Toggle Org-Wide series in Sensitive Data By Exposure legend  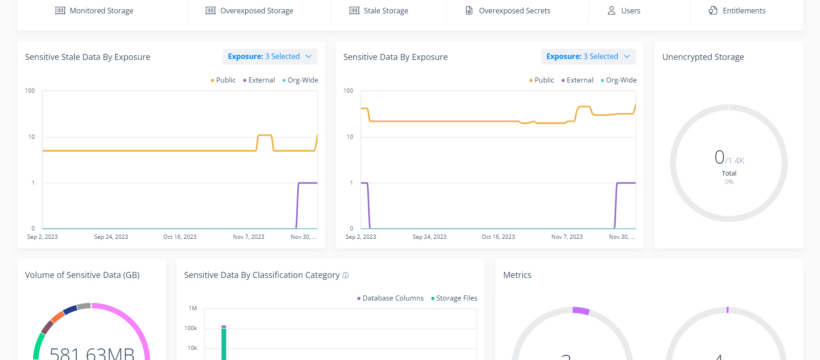pyautogui.click(x=619, y=81)
